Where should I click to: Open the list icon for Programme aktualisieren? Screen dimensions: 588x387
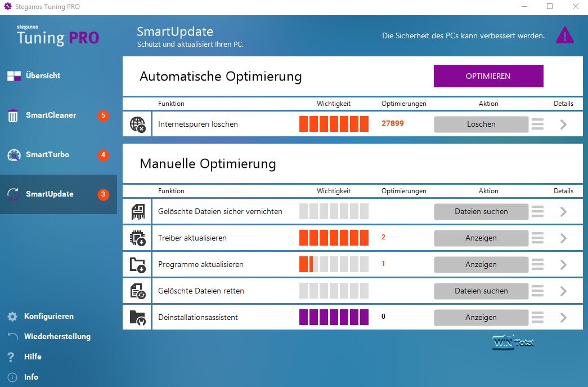(537, 265)
